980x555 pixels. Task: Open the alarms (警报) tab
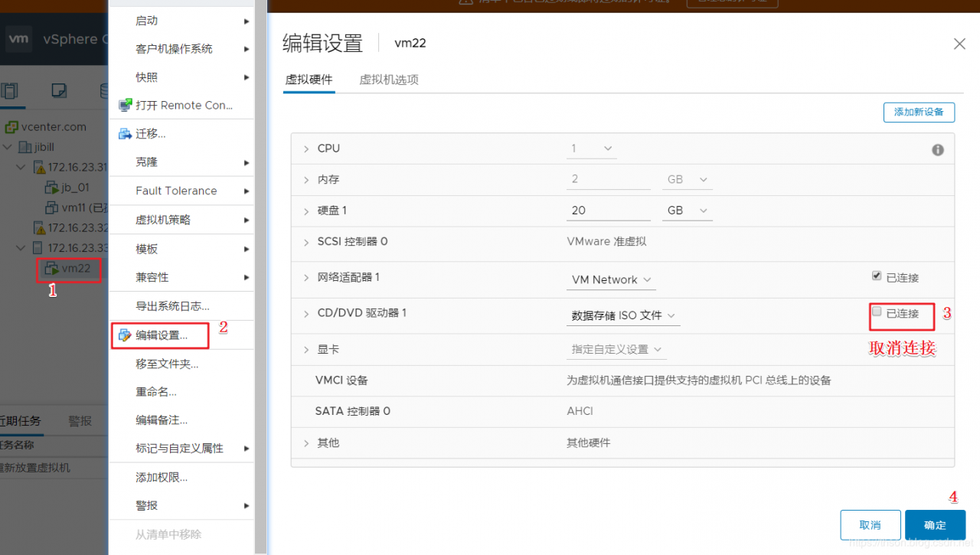click(x=80, y=421)
